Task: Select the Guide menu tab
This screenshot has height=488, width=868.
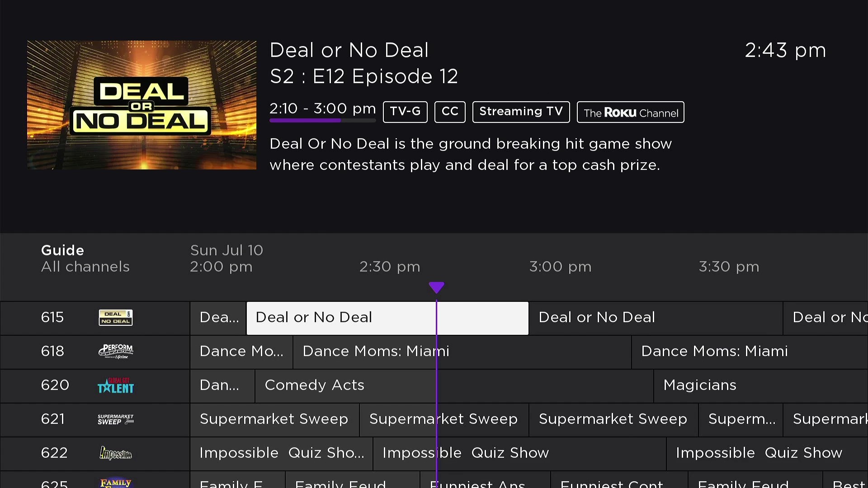Action: [x=62, y=249]
